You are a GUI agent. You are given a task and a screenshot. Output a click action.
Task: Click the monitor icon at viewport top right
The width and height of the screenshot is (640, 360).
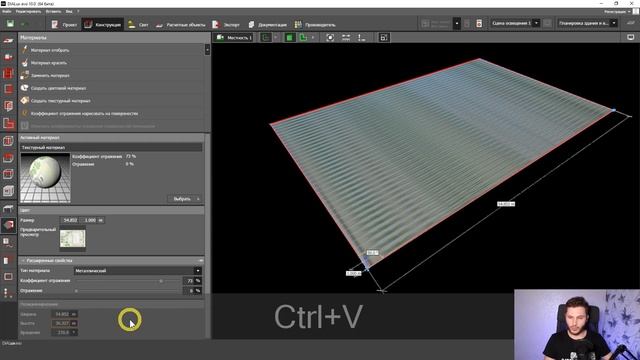coord(631,38)
